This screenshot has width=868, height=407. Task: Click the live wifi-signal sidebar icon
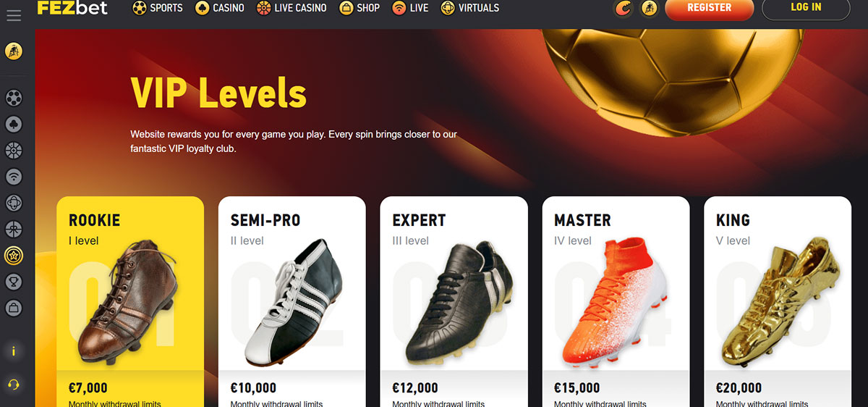[13, 177]
